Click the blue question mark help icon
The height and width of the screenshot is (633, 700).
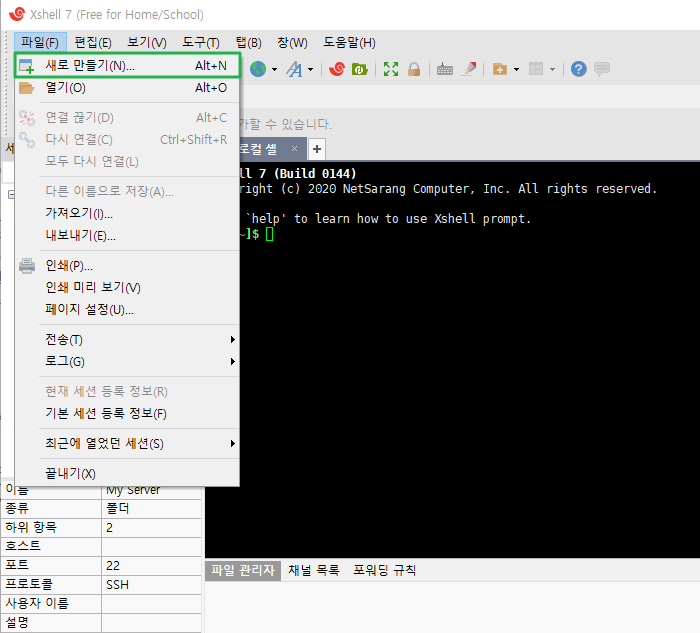click(x=579, y=69)
